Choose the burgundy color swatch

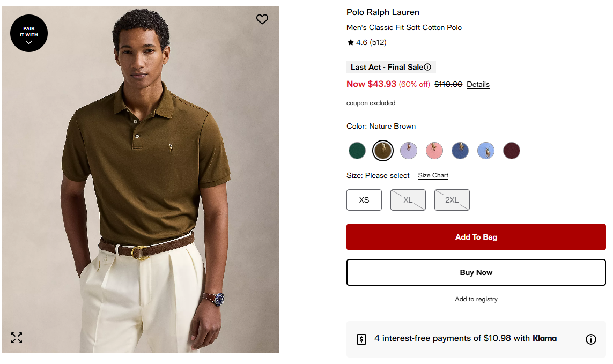512,151
